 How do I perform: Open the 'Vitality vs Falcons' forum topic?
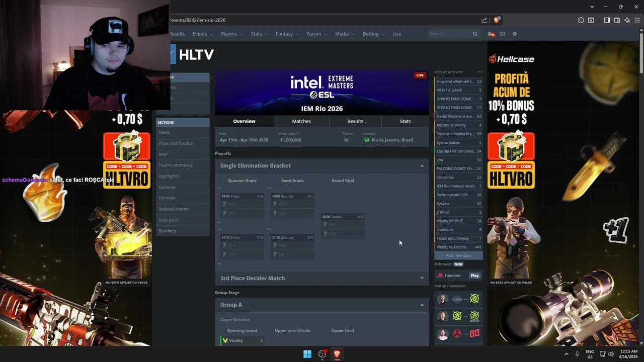[x=458, y=247]
